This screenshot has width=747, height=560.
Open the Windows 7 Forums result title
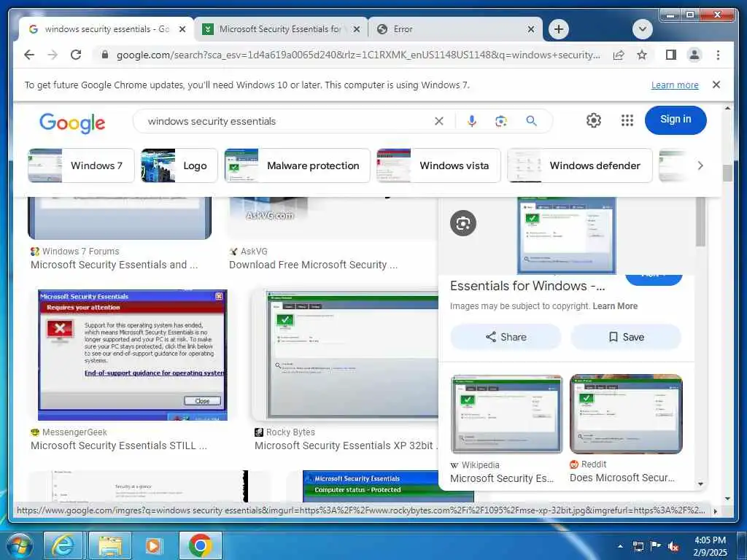pos(114,265)
